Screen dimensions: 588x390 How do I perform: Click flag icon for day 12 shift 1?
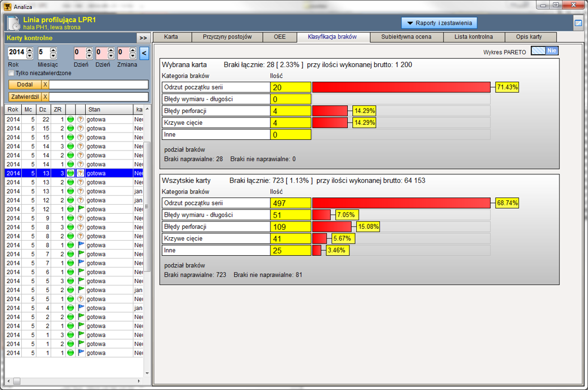pos(80,209)
